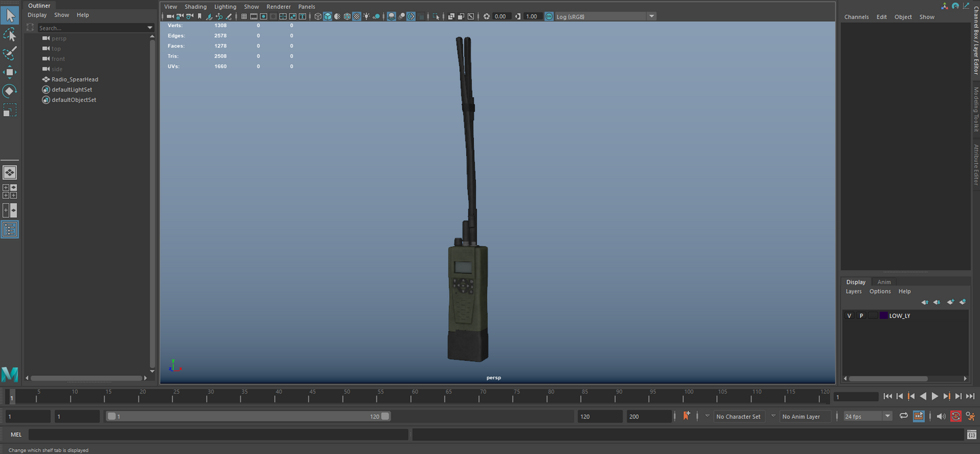Viewport: 980px width, 454px height.
Task: Toggle loop playback mode
Action: (903, 417)
